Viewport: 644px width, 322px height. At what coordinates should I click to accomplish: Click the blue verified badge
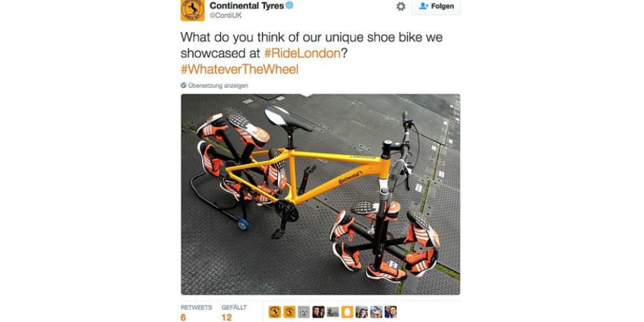tap(289, 6)
